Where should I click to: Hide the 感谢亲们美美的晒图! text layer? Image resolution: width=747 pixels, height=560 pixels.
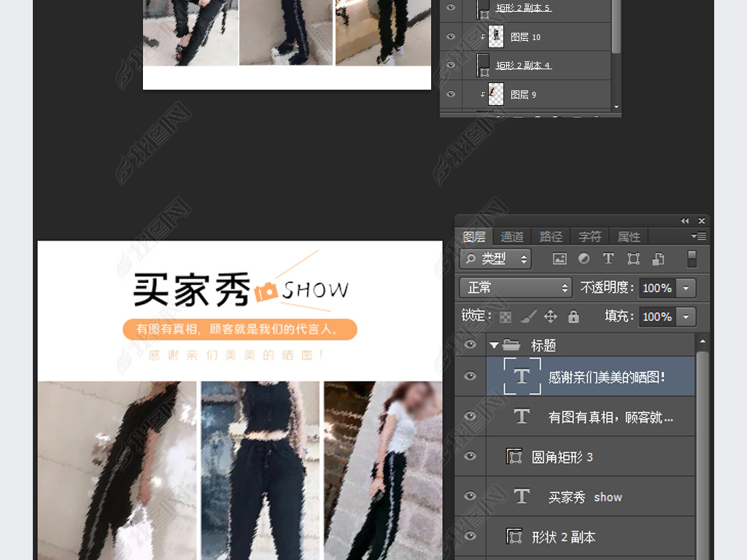[x=470, y=376]
